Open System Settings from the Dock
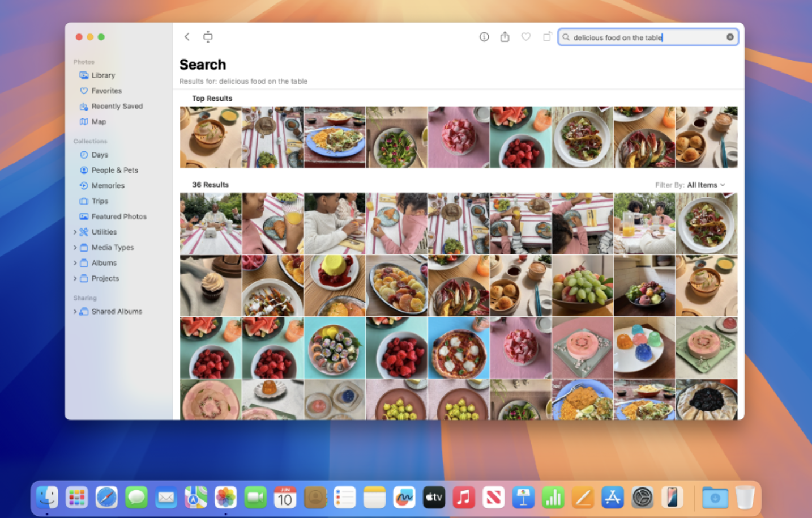 [x=642, y=497]
